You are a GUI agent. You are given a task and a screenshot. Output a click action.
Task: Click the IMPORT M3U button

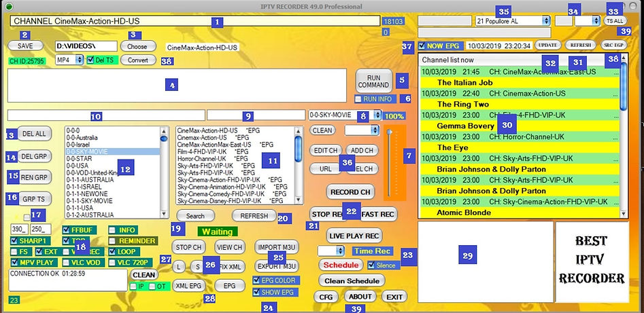(277, 247)
